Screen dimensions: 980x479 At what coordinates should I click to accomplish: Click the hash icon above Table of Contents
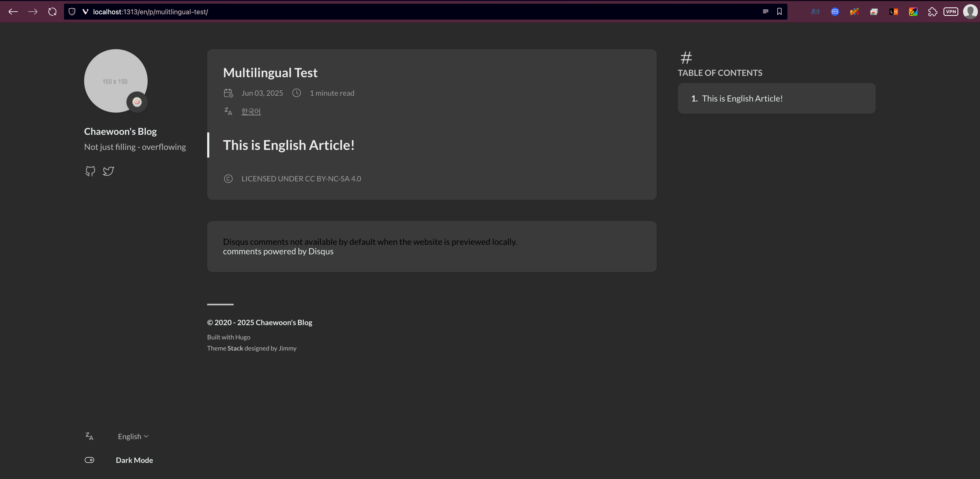click(686, 57)
